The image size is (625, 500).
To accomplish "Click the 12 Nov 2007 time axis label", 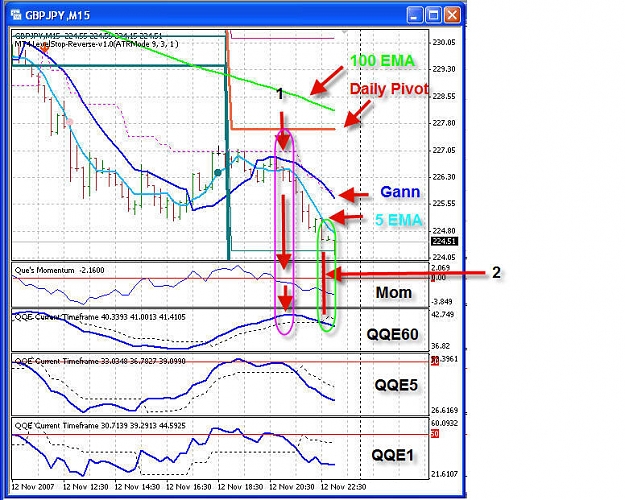I will (33, 487).
